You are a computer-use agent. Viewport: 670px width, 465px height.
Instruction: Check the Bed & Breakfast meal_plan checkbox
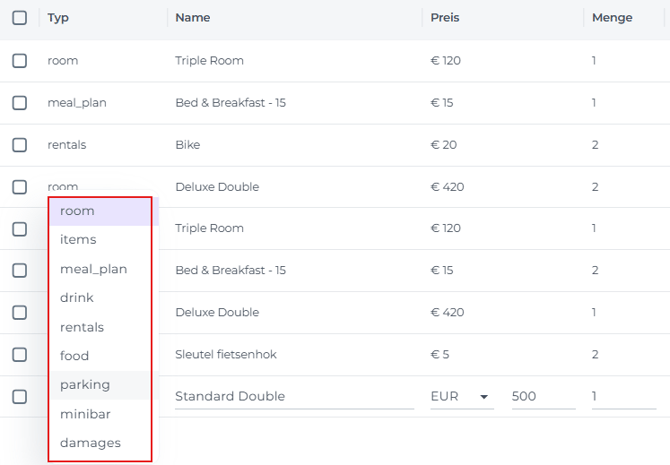coord(20,103)
